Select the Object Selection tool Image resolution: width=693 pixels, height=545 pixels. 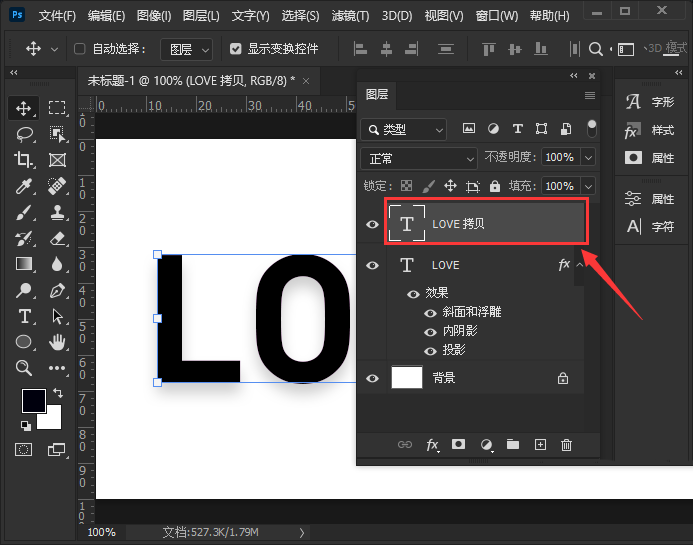(57, 134)
